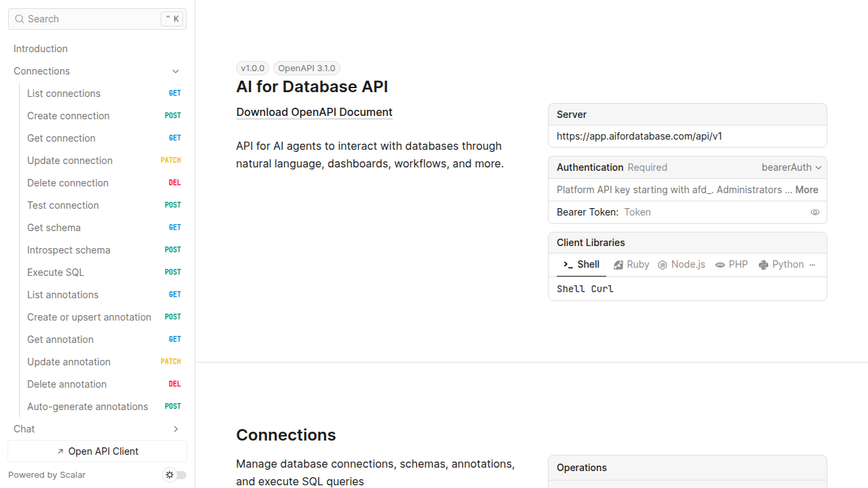This screenshot has width=868, height=488.
Task: Open Create connection endpoint
Action: point(104,116)
